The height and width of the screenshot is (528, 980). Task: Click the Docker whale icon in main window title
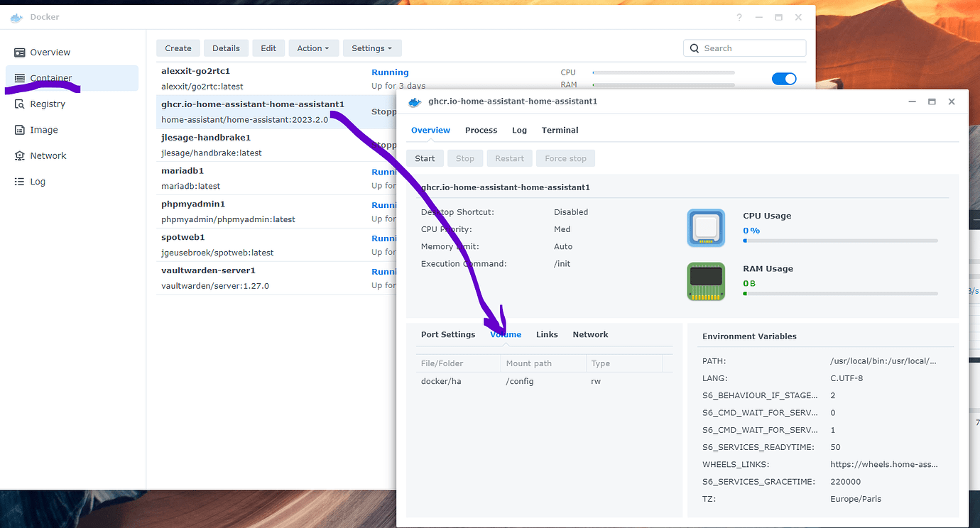(x=16, y=17)
